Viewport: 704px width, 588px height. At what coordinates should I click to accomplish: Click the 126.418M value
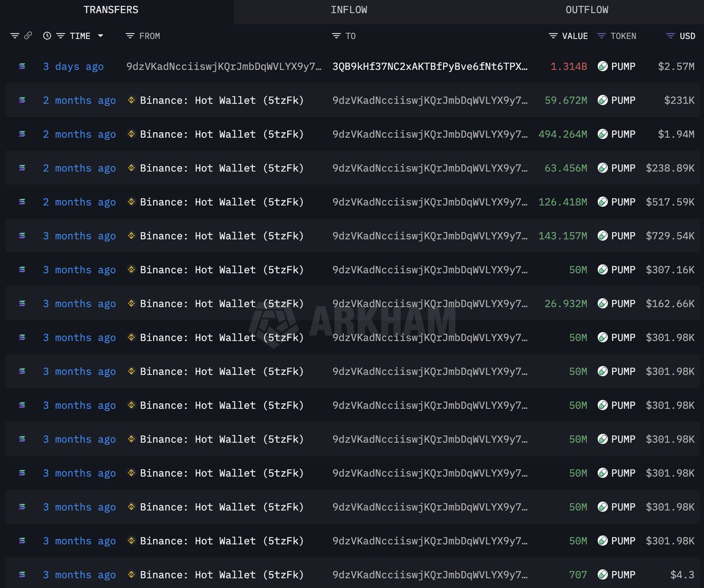[x=563, y=202]
